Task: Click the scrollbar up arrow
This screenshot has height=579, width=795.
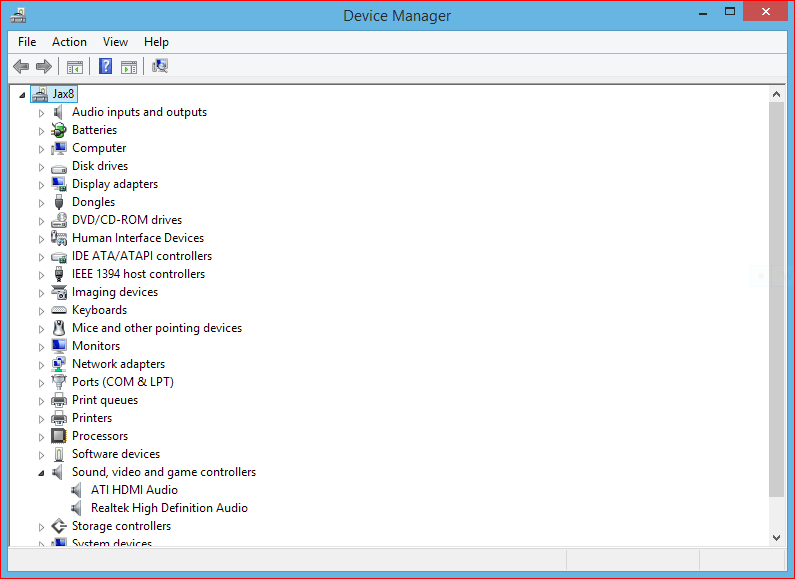Action: (x=776, y=94)
